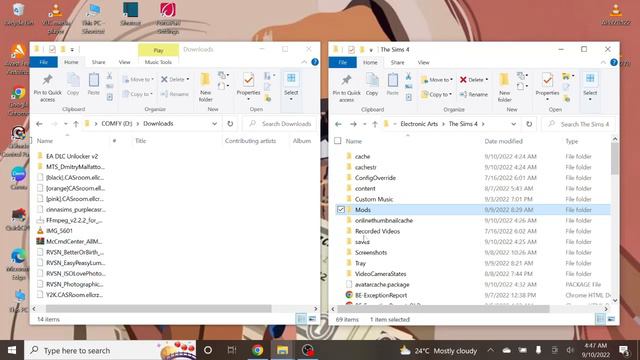Expand Copy to dropdown in The Sims 4
Viewport: 640px width, 360px height.
pos(450,94)
